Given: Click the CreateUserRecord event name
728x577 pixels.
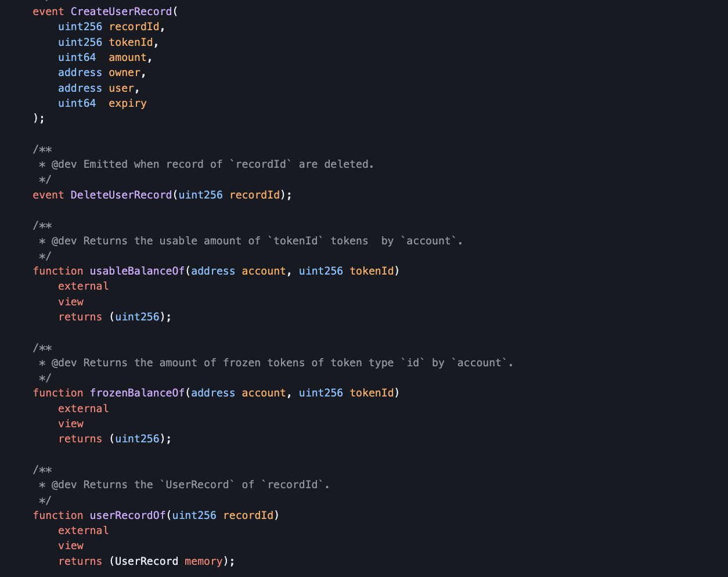Looking at the screenshot, I should tap(121, 12).
